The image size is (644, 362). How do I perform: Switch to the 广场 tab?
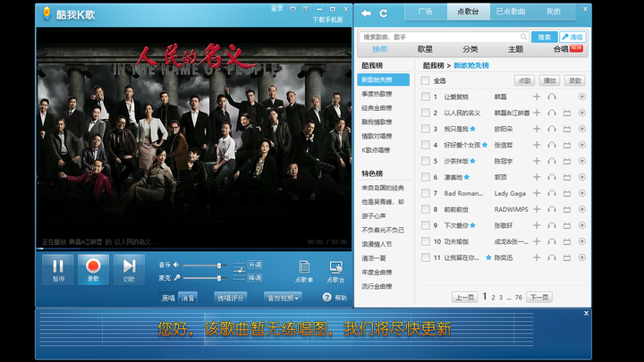(425, 12)
